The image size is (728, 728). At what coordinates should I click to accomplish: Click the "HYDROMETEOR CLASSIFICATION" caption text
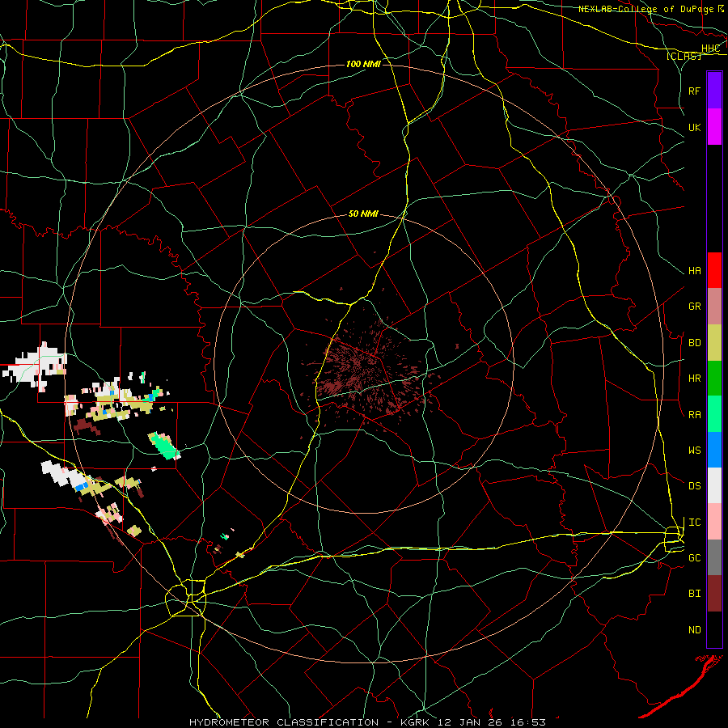284,722
